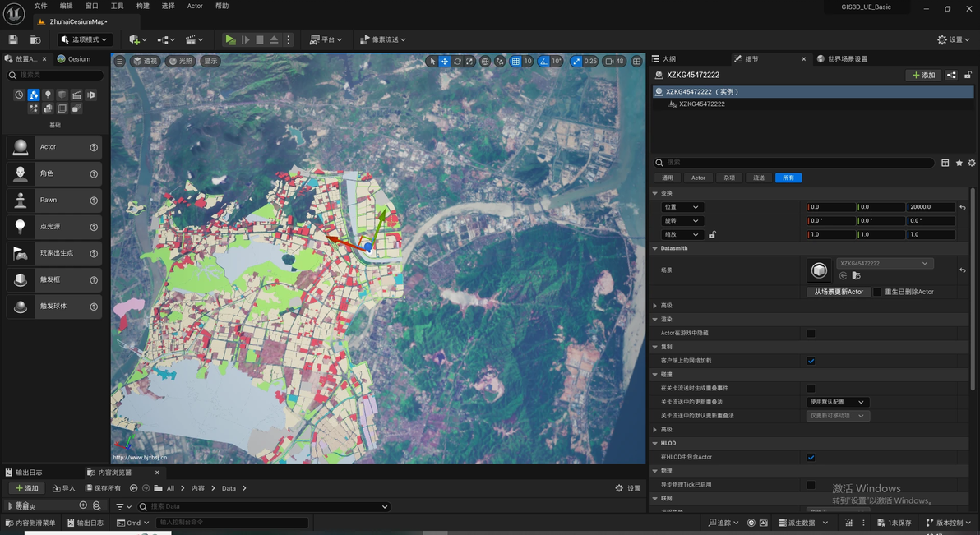980x535 pixels.
Task: Select the translate (move) gizmo tool
Action: point(445,62)
